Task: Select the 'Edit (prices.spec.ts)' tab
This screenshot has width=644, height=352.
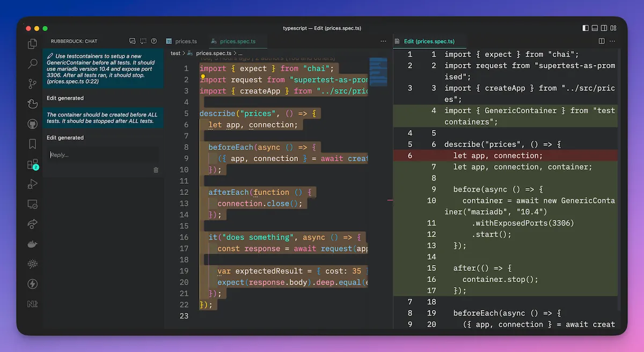Action: coord(428,41)
